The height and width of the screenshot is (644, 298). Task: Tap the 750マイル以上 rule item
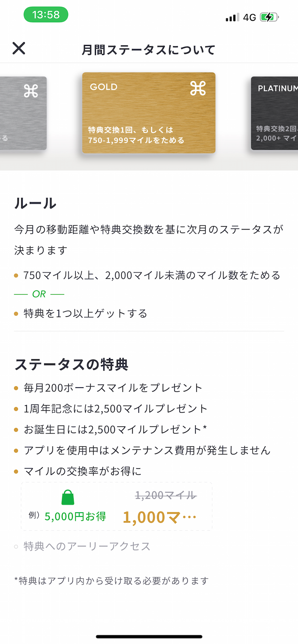click(152, 275)
